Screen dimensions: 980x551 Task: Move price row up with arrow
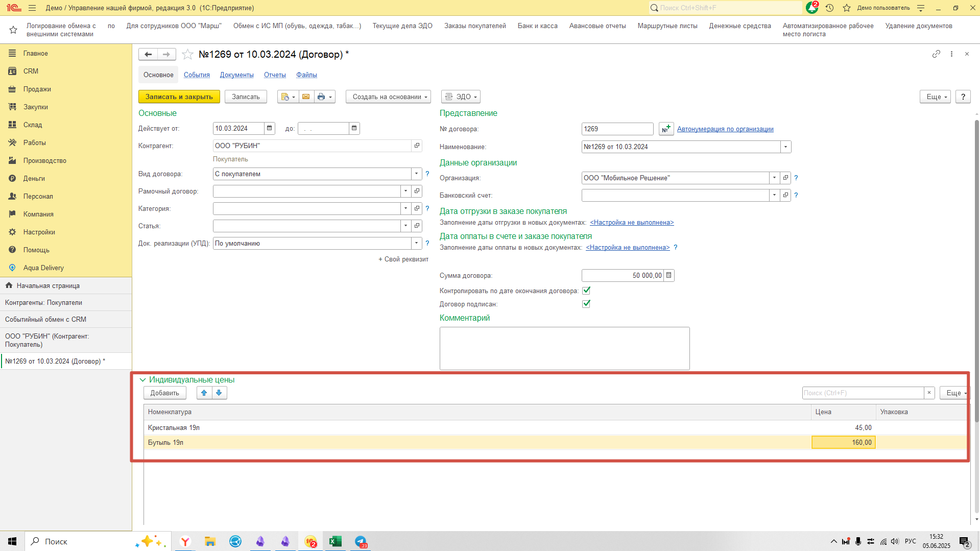click(204, 393)
